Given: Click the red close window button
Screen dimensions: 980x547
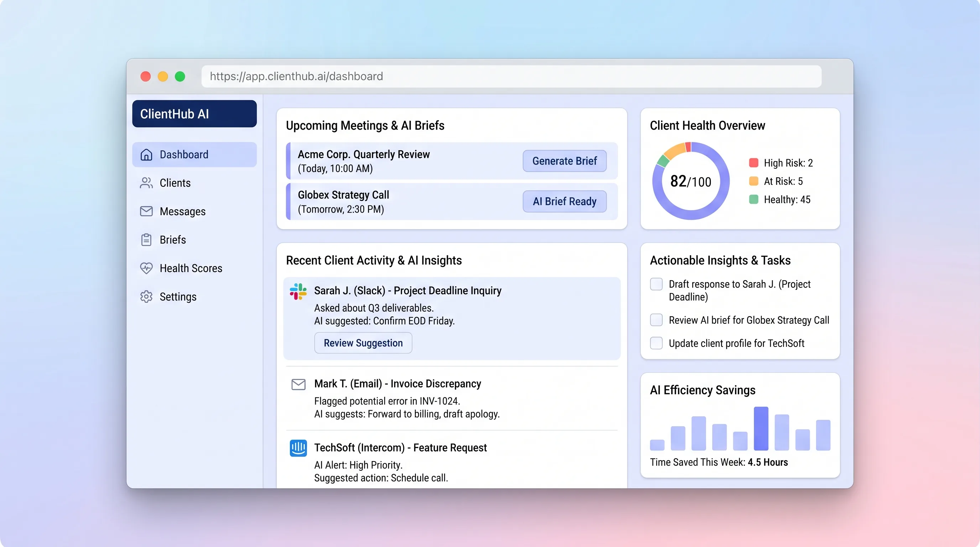Looking at the screenshot, I should point(146,77).
